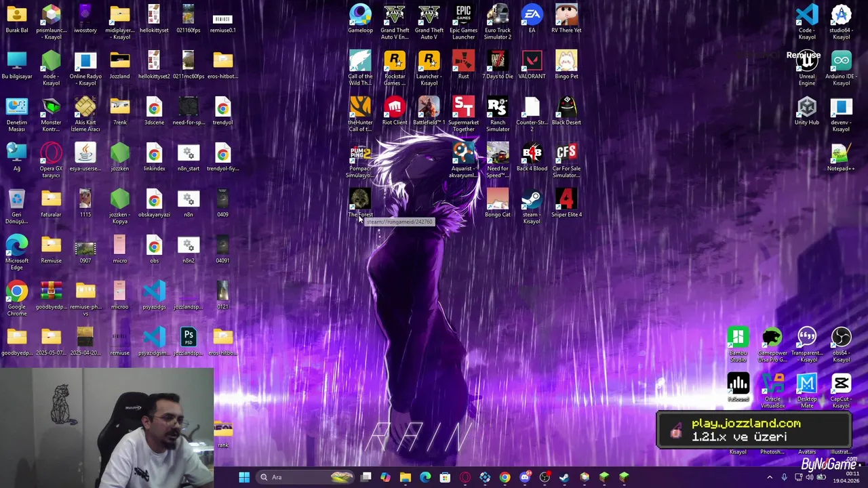Open Arduino IDE shortcut
Image resolution: width=868 pixels, height=488 pixels.
point(841,68)
